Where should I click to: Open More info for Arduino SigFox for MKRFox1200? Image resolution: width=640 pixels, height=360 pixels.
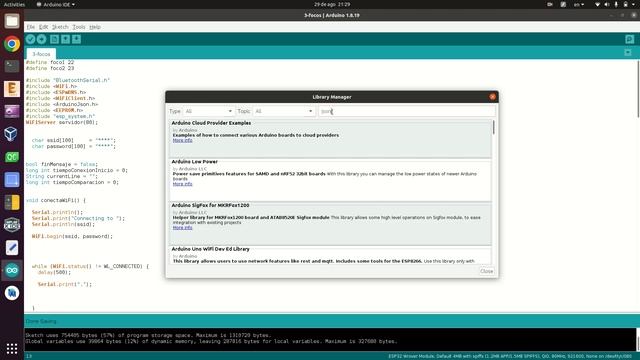[182, 228]
